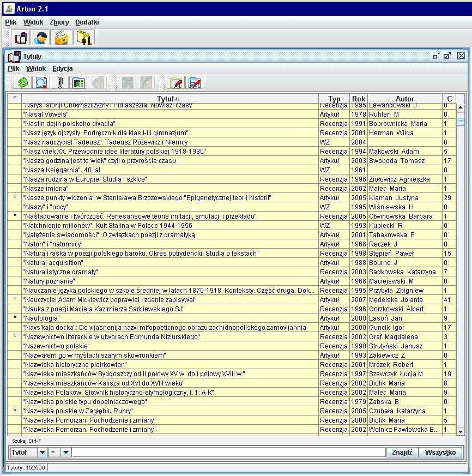This screenshot has height=476, width=472.
Task: Open the Tytuł search field dropdown
Action: [x=43, y=453]
